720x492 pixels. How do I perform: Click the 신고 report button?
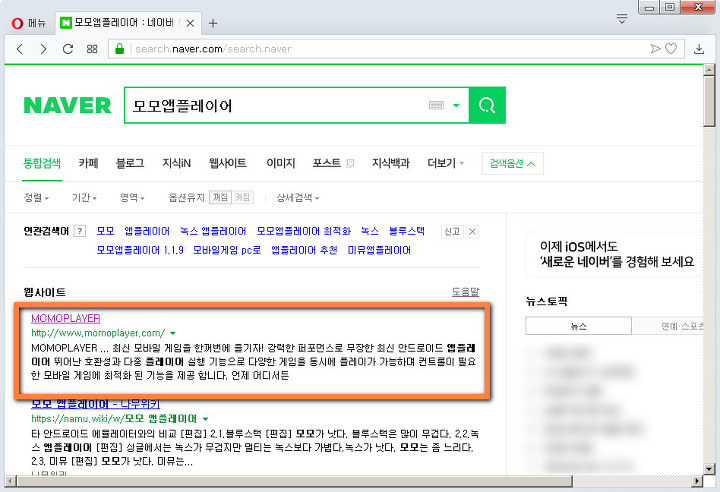452,232
